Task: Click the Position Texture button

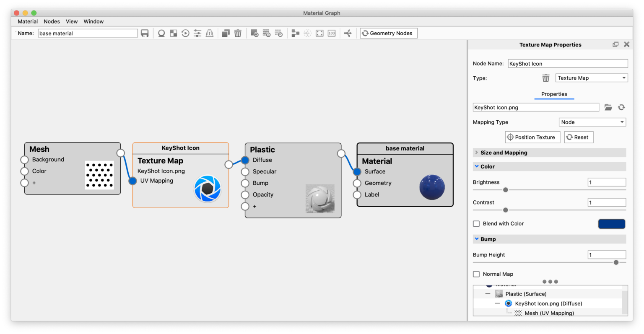Action: (x=532, y=137)
